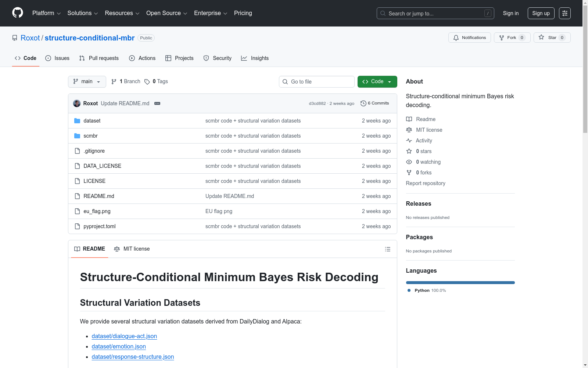
Task: Switch to the Projects tab
Action: click(179, 58)
